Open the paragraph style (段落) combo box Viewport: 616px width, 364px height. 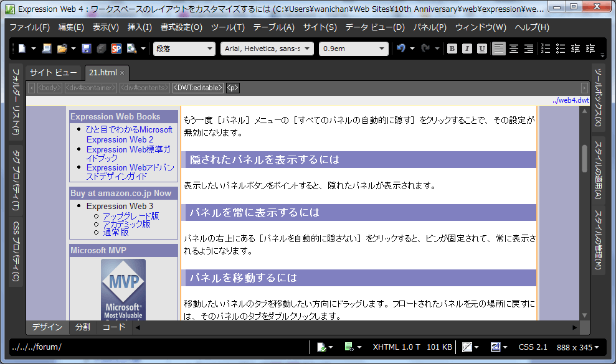pyautogui.click(x=184, y=49)
